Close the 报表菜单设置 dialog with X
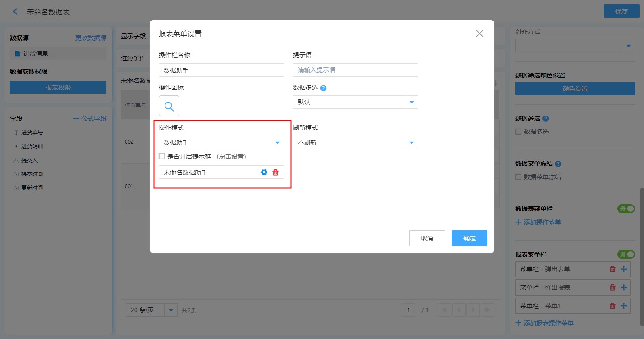Image resolution: width=644 pixels, height=339 pixels. [x=479, y=34]
